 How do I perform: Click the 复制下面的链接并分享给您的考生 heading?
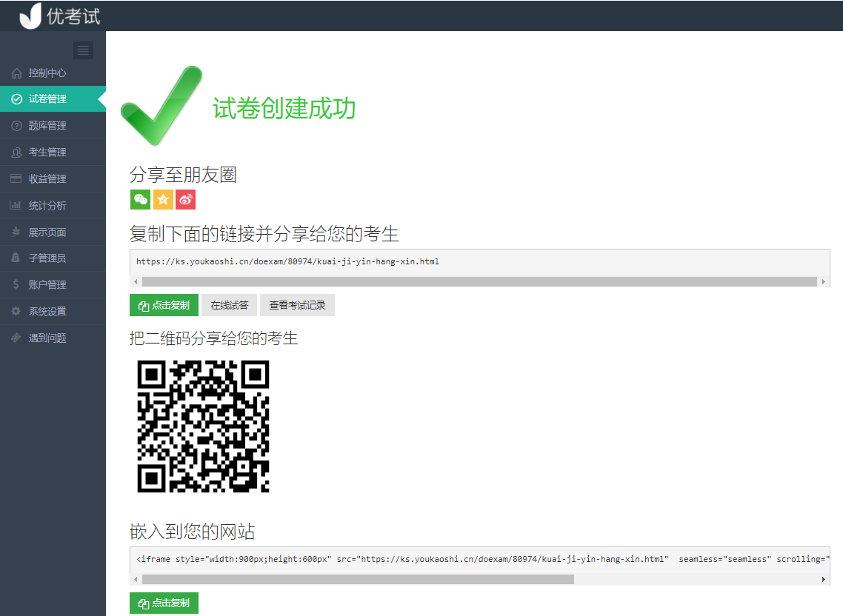pos(264,234)
